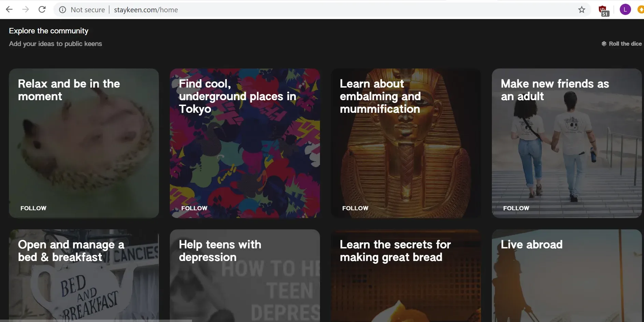Image resolution: width=644 pixels, height=322 pixels.
Task: Open the purple L profile avatar
Action: point(625,10)
